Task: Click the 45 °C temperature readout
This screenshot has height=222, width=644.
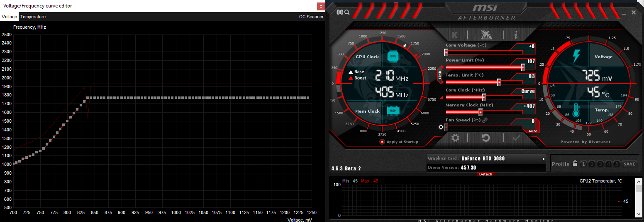Action: point(598,93)
